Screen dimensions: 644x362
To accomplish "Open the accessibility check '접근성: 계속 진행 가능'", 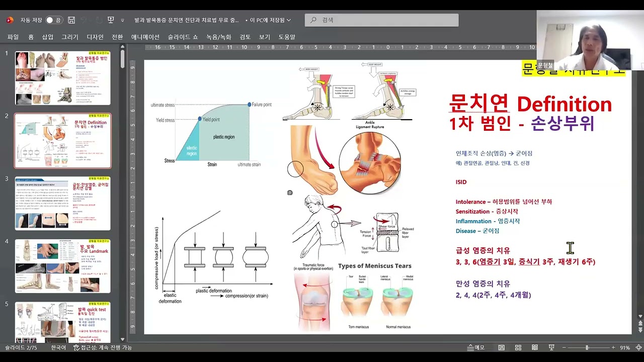I will [x=103, y=347].
